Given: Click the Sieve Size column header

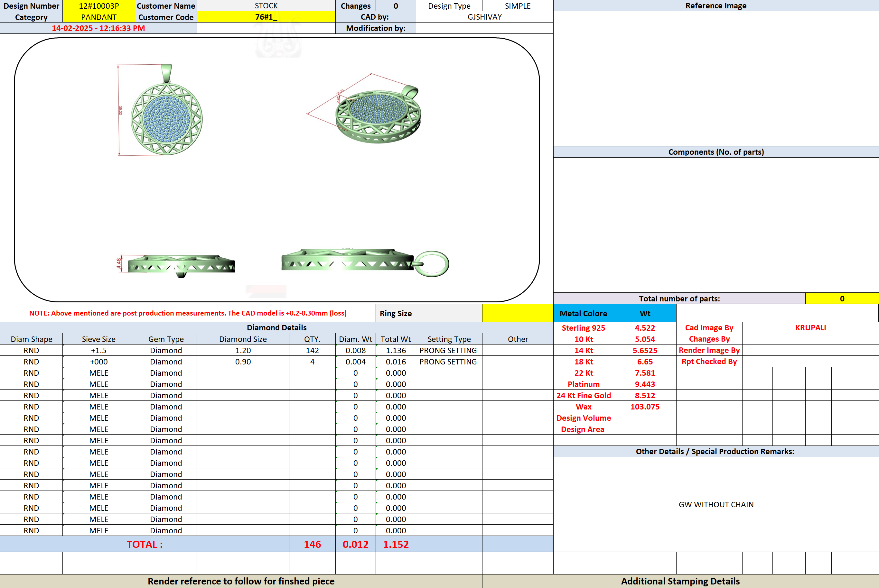Looking at the screenshot, I should point(99,339).
